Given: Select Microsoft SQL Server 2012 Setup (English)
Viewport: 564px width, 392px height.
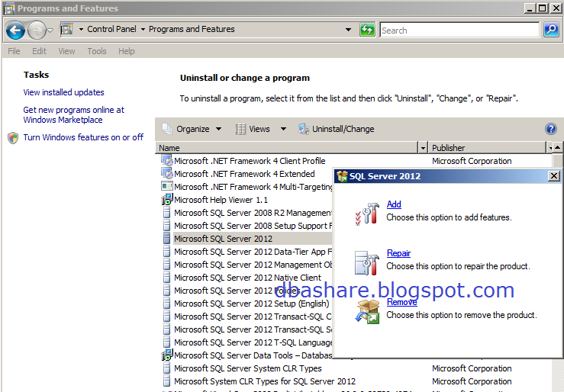Looking at the screenshot, I should (x=251, y=304).
